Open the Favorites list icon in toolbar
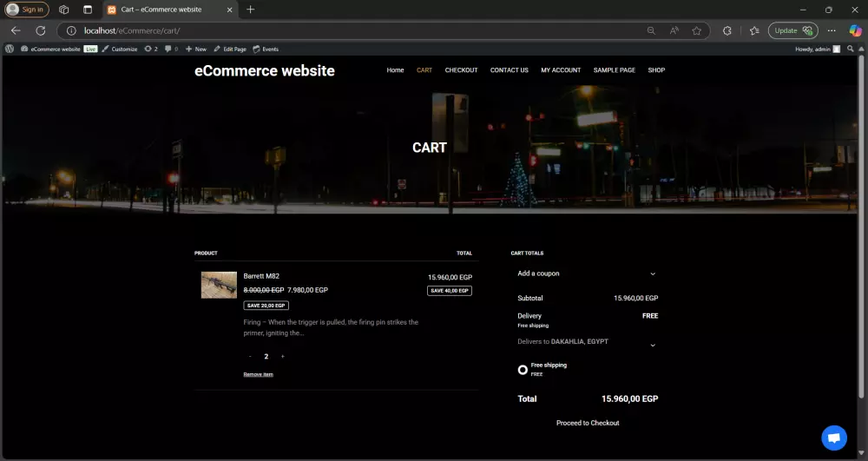 754,30
